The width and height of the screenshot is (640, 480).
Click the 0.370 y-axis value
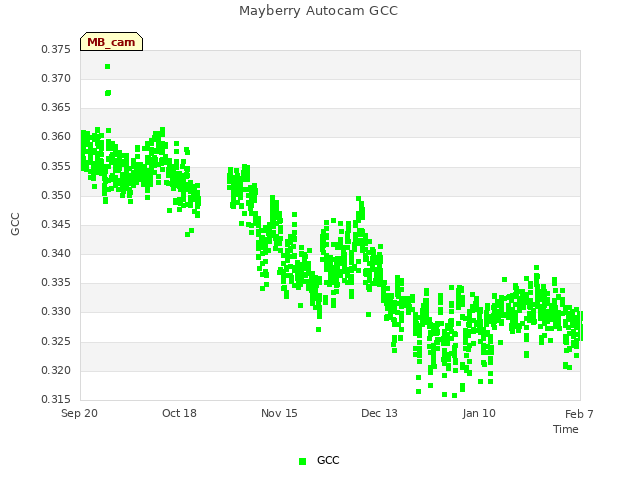pos(56,78)
